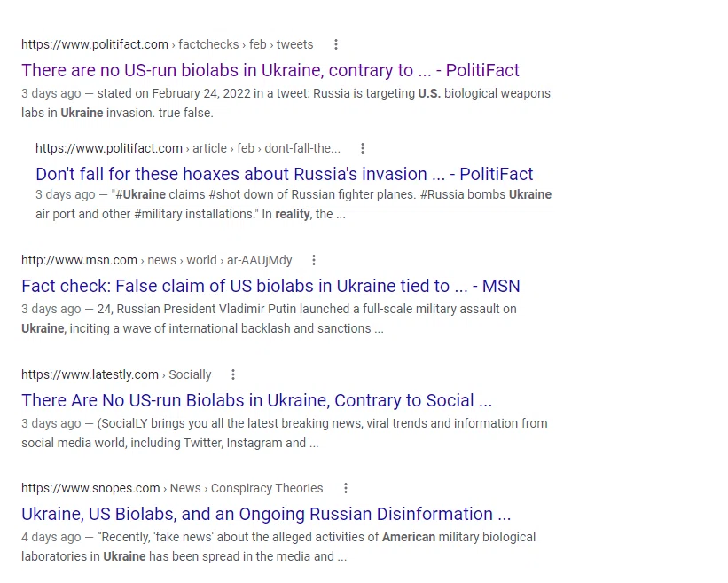Open Snopes 'Ukraine, US Biolabs' headline
This screenshot has width=728, height=583.
pos(266,515)
